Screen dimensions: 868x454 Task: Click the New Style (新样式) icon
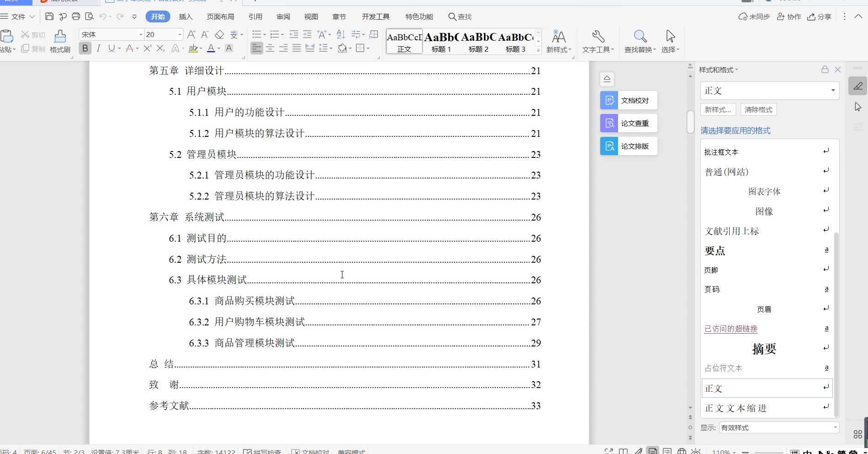coord(559,37)
